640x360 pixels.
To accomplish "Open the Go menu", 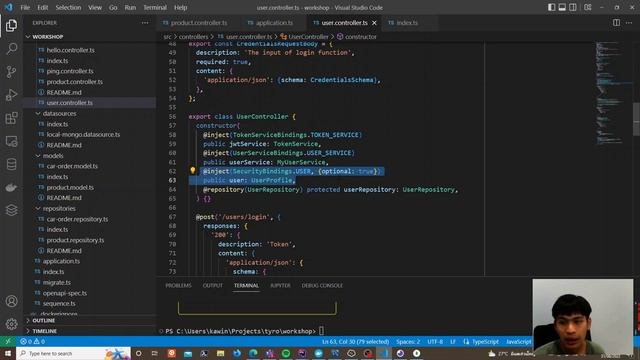I will [113, 7].
